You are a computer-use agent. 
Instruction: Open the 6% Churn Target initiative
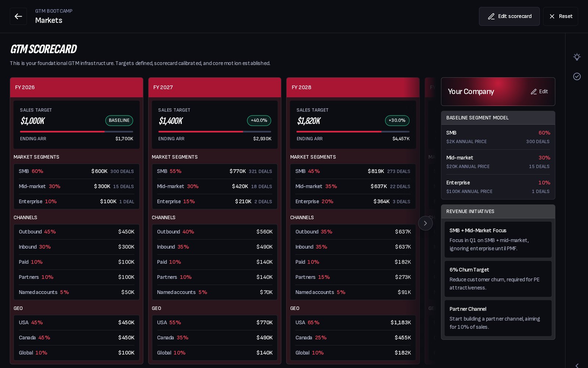(x=498, y=279)
